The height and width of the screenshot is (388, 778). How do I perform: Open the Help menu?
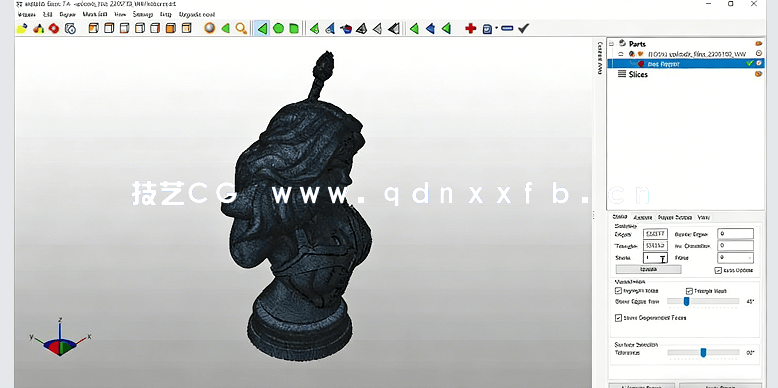tap(166, 14)
